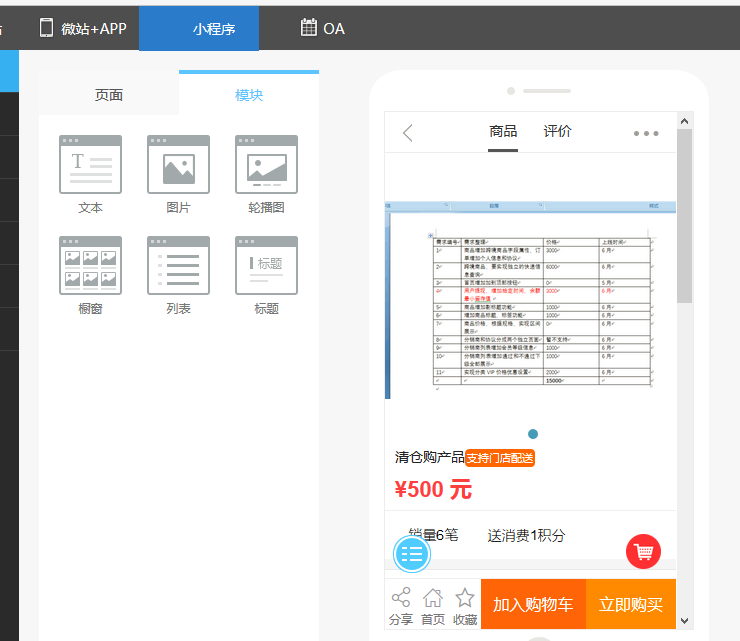Click the 首页 home icon
The width and height of the screenshot is (740, 641).
pos(433,598)
